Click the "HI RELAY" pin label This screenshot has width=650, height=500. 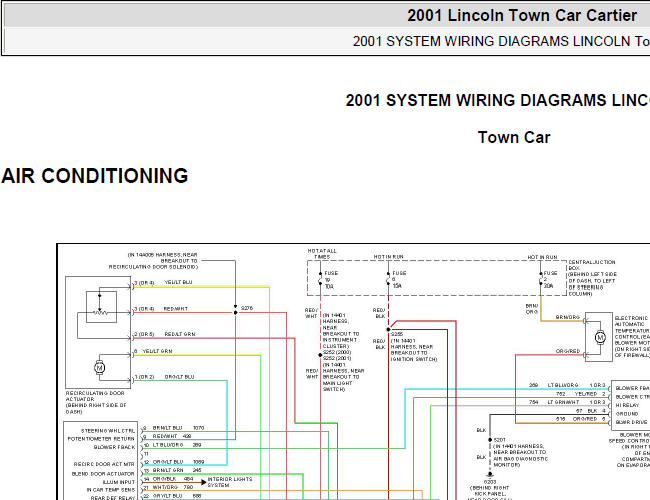627,405
